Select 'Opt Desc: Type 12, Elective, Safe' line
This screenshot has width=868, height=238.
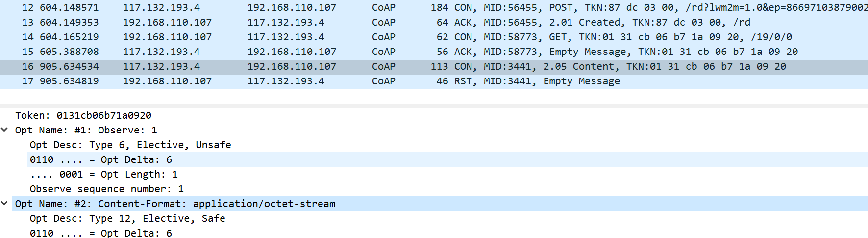pos(127,218)
